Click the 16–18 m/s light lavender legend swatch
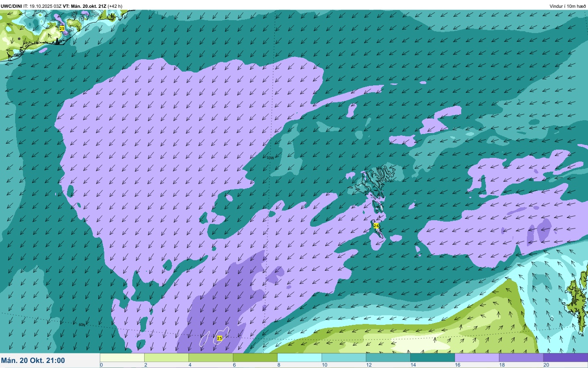588x368 pixels. click(x=477, y=357)
